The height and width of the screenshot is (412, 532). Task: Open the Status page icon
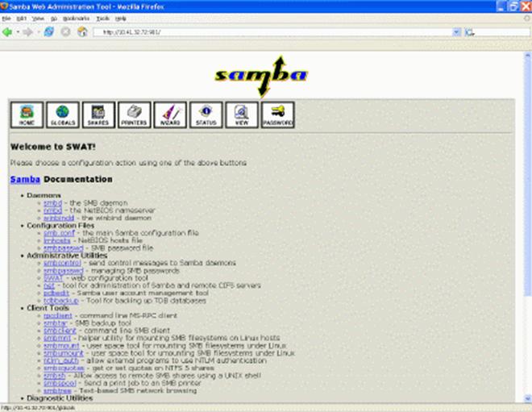click(x=206, y=114)
